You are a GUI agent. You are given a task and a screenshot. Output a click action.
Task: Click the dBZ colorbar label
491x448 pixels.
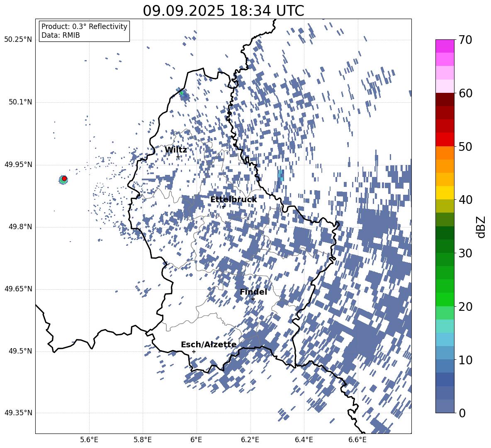(481, 227)
